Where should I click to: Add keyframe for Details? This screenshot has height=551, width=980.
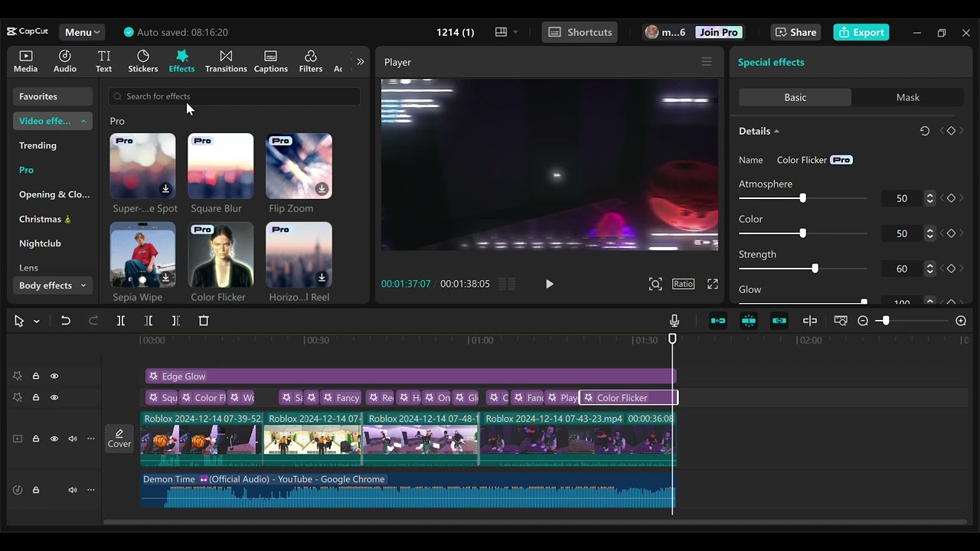click(x=951, y=131)
